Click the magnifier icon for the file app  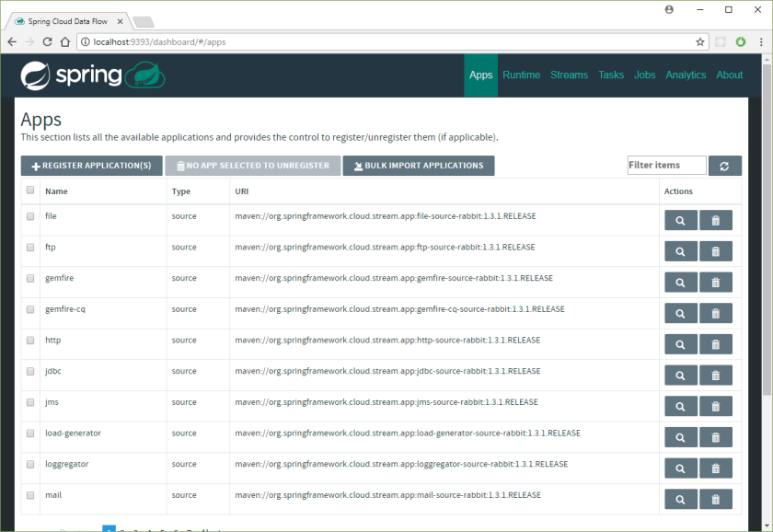[x=680, y=220]
